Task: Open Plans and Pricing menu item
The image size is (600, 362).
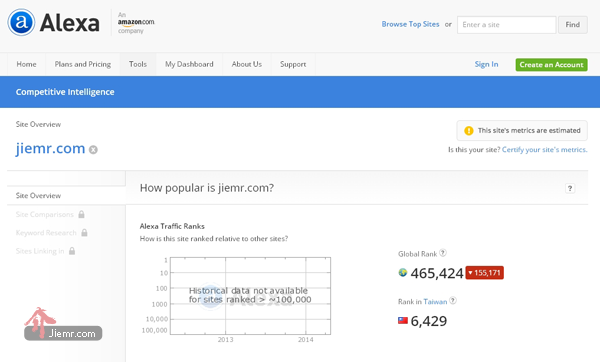Action: [83, 64]
